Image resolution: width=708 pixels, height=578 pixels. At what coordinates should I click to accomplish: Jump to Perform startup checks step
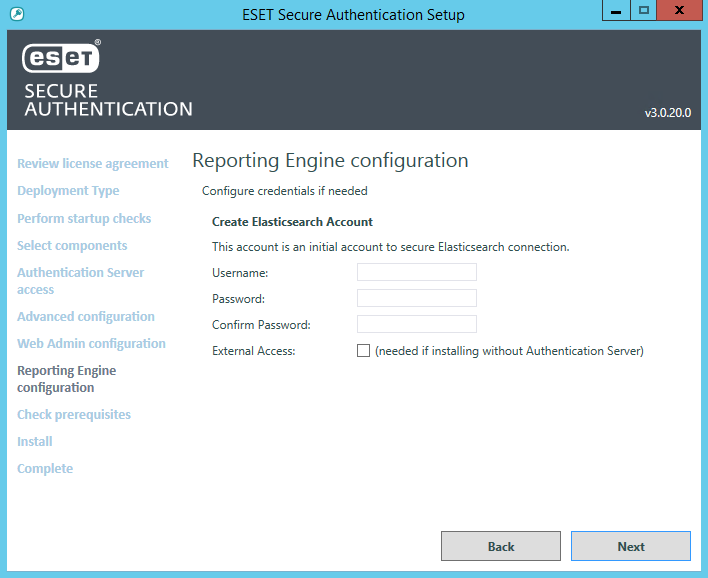coord(84,218)
